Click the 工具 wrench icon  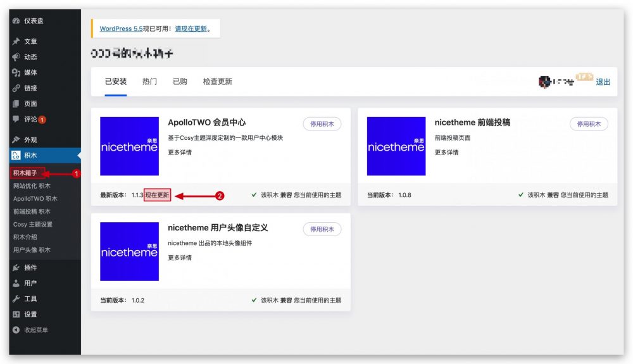click(x=16, y=299)
